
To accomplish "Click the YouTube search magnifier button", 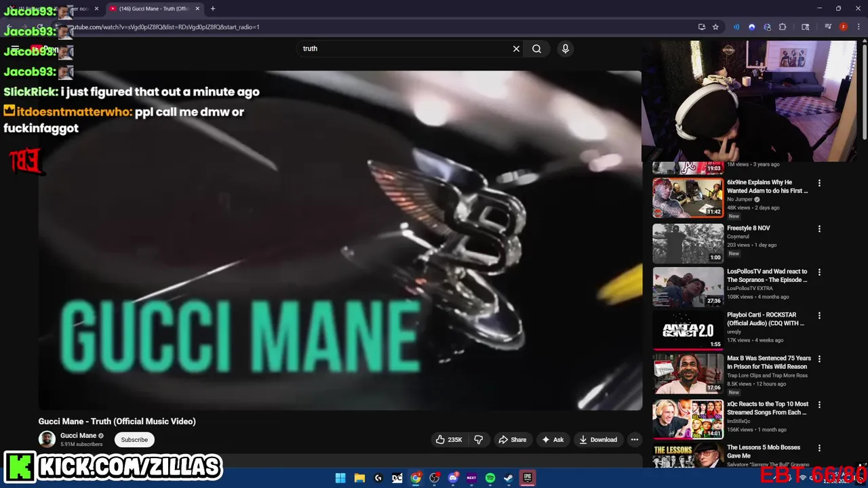I will (536, 49).
